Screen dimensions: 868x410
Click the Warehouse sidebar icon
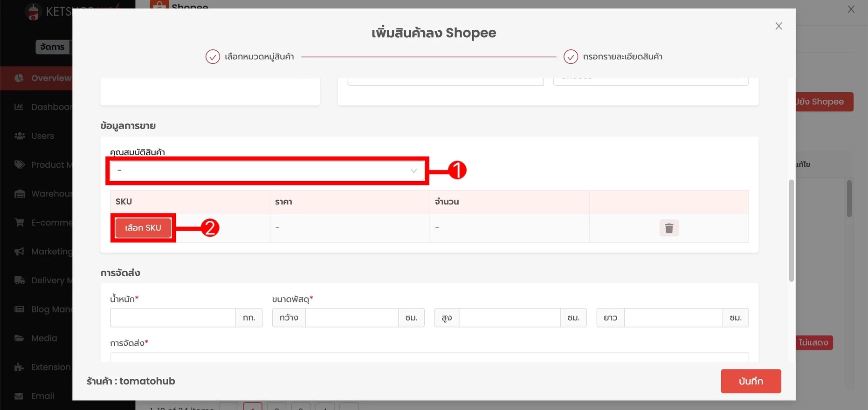19,194
